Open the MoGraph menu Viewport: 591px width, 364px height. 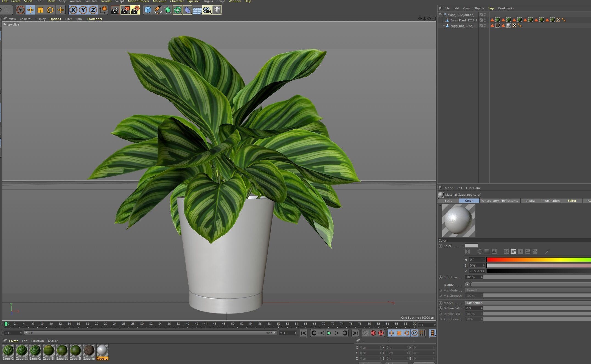159,1
